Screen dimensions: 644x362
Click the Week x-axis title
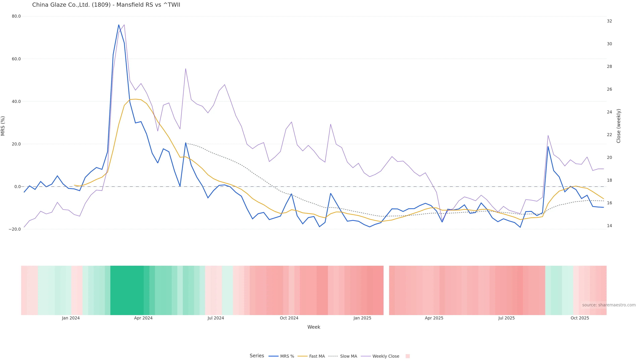coord(314,327)
